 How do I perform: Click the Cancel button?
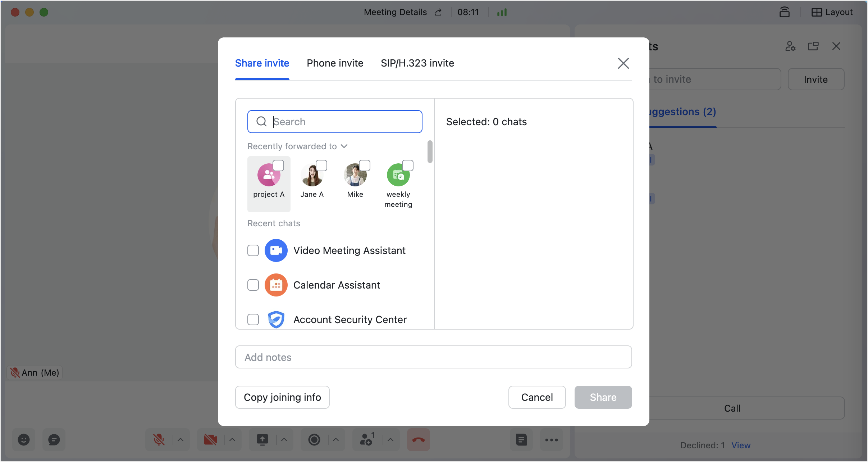pyautogui.click(x=537, y=397)
